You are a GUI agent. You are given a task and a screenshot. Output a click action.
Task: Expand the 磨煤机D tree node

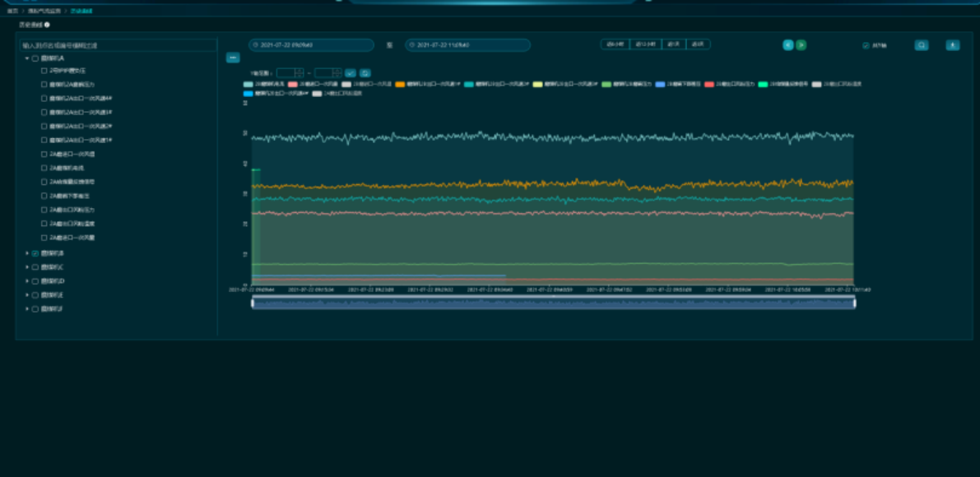pos(26,281)
